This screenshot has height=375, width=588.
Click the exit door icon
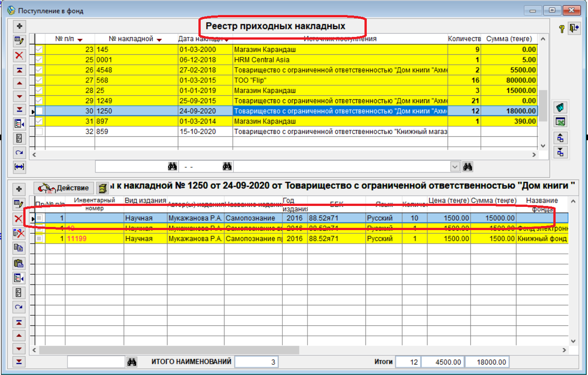pyautogui.click(x=574, y=29)
